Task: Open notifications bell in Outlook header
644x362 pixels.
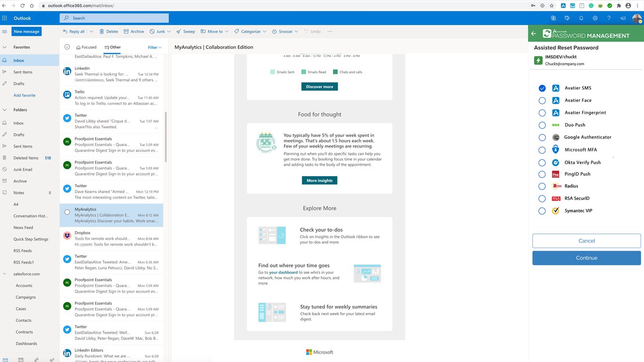Action: point(581,18)
